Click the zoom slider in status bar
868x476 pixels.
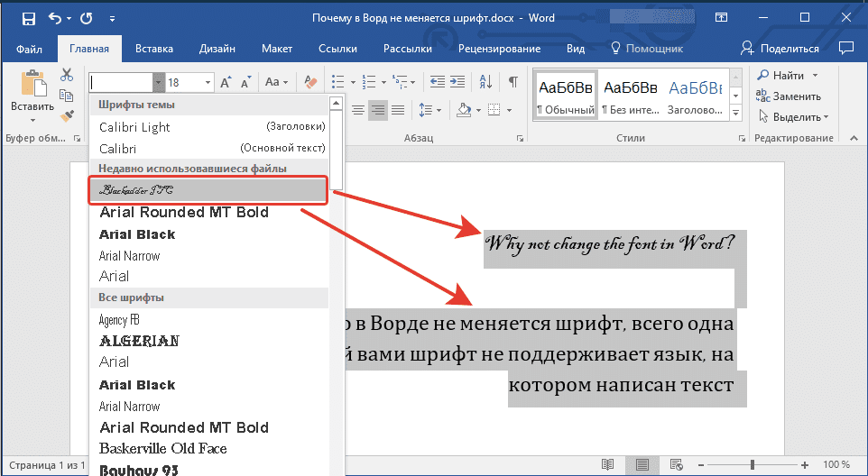(x=753, y=464)
